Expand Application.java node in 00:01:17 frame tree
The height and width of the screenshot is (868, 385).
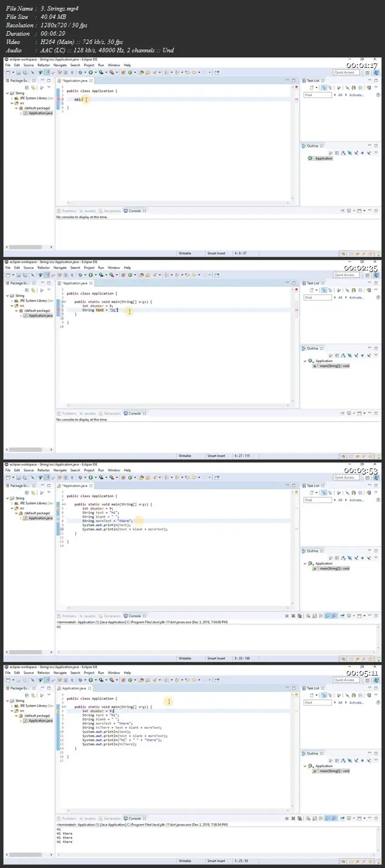pos(21,113)
